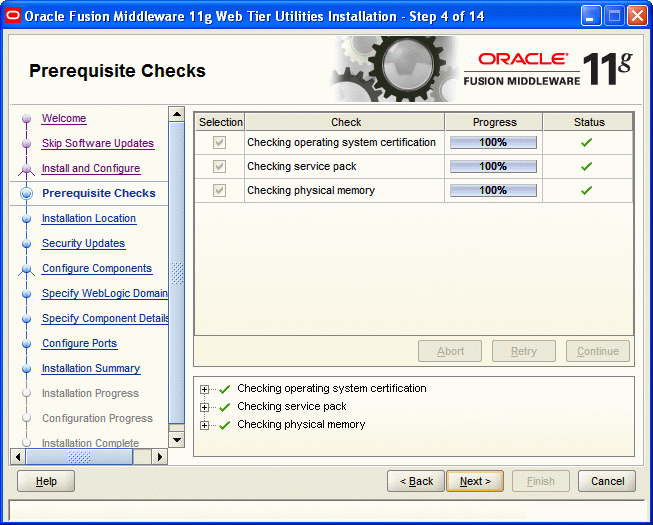The image size is (653, 525).
Task: Select Prerequisite Checks in navigation
Action: pyautogui.click(x=99, y=193)
